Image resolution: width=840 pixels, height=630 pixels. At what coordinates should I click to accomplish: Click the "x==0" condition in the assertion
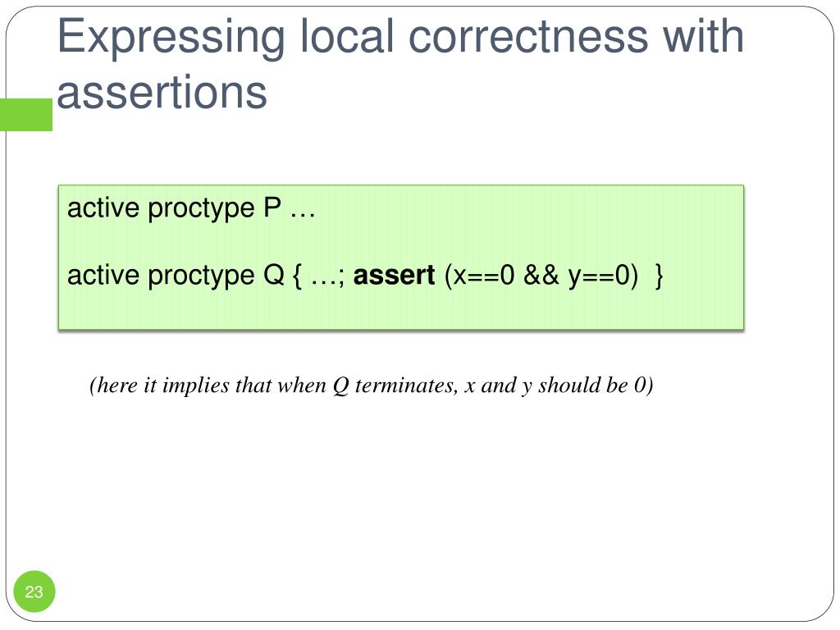pyautogui.click(x=485, y=276)
